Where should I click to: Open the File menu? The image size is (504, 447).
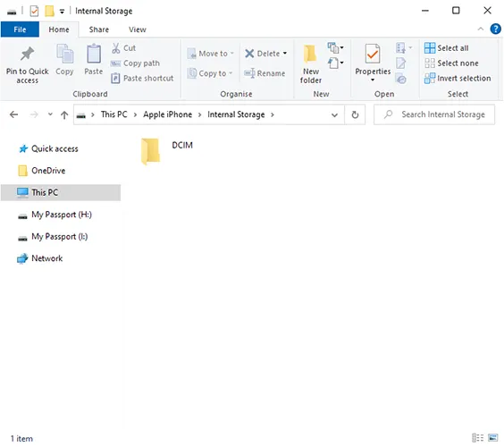click(x=20, y=30)
